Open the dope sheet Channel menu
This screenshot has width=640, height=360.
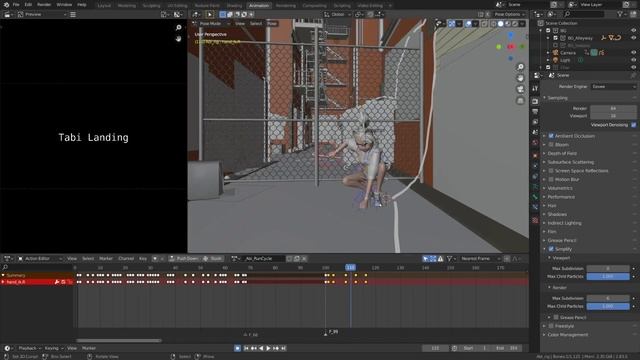[126, 259]
